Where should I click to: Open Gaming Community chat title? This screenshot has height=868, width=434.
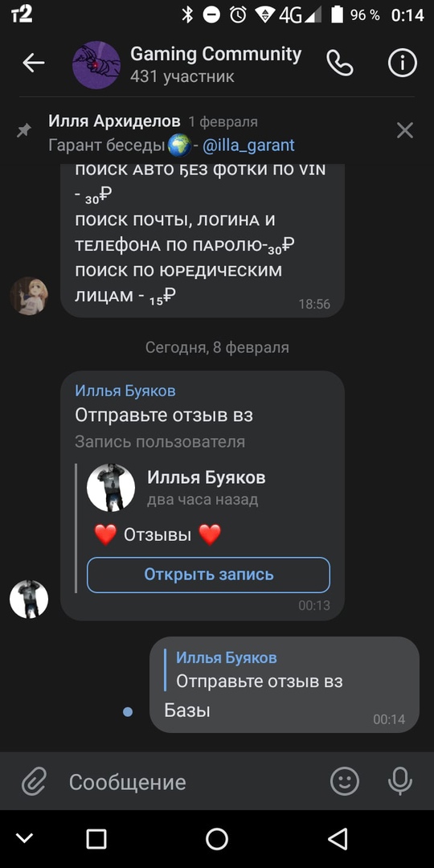(215, 55)
